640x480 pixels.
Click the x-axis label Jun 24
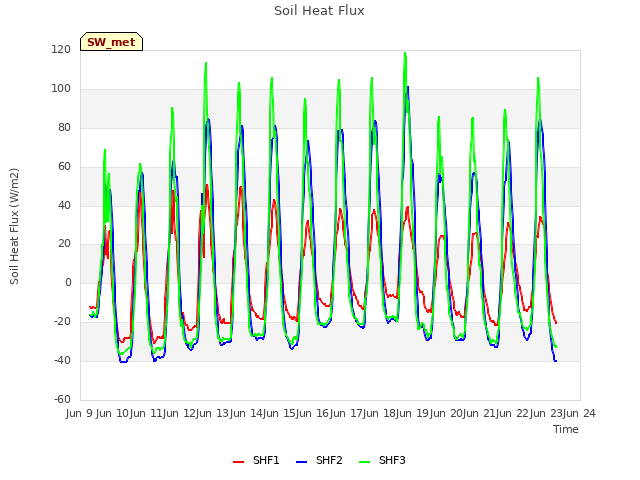[580, 413]
